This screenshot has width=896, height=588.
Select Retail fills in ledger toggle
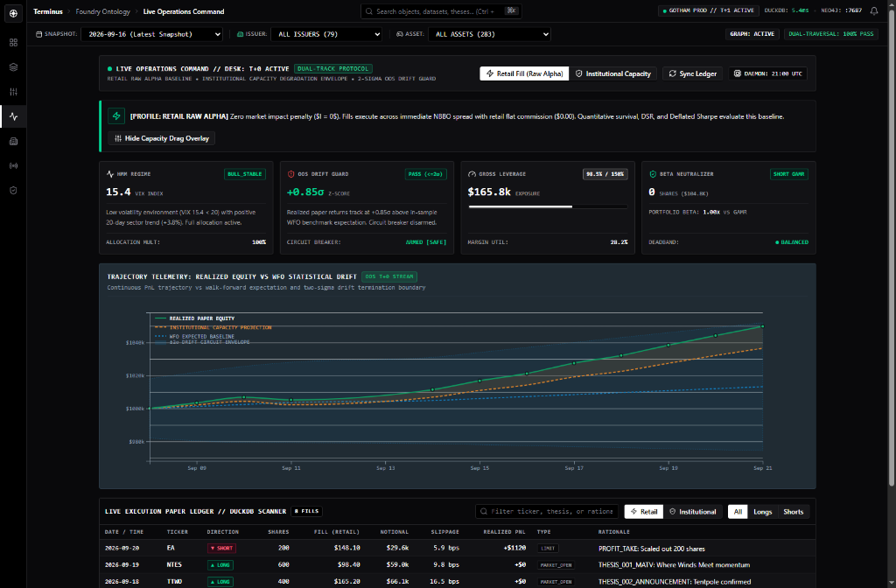643,511
